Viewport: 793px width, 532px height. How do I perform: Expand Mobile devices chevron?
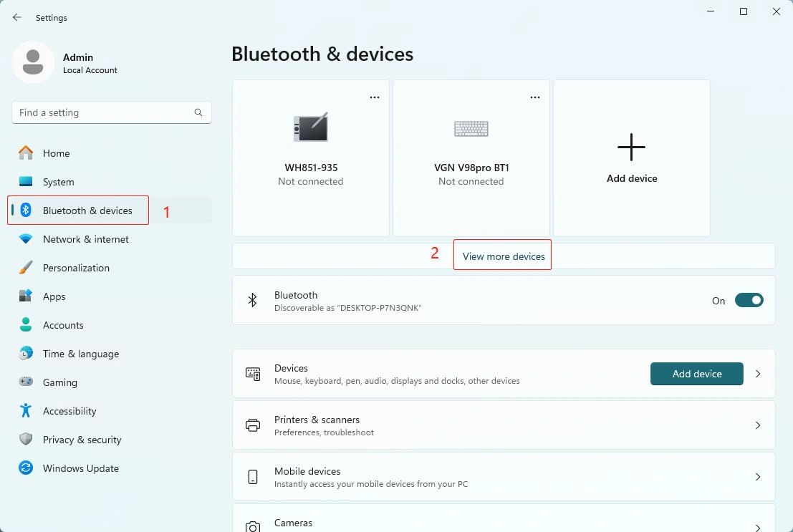pos(758,477)
